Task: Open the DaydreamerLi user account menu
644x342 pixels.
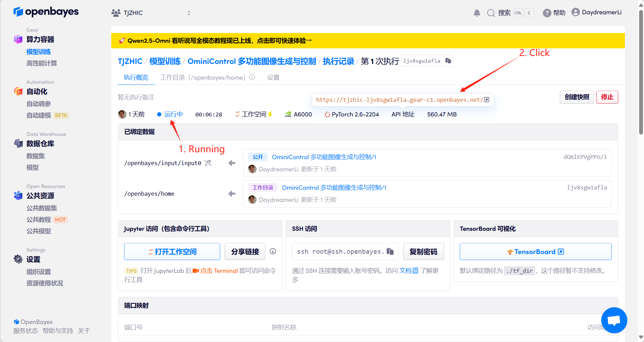Action: pyautogui.click(x=597, y=13)
